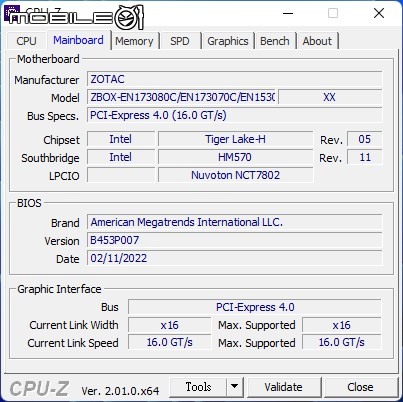Select southbridge revision value 11
Viewport: 403px width, 402px height.
coord(365,157)
